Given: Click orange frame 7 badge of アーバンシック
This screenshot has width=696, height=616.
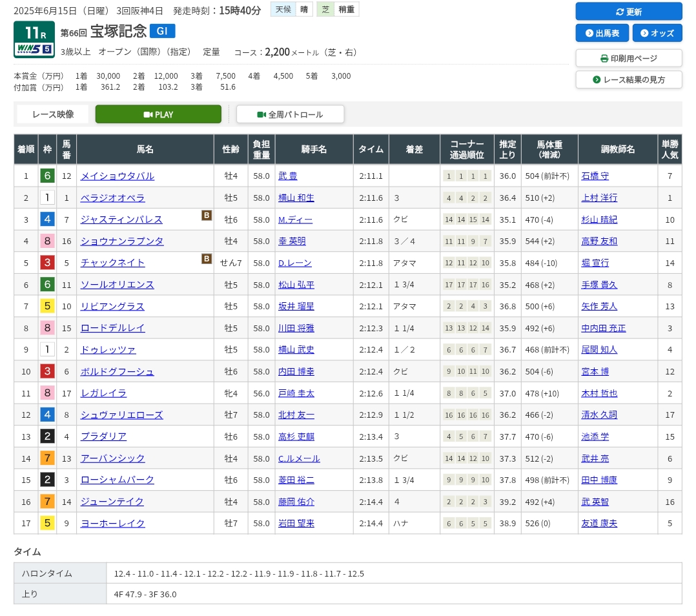Looking at the screenshot, I should click(x=48, y=458).
